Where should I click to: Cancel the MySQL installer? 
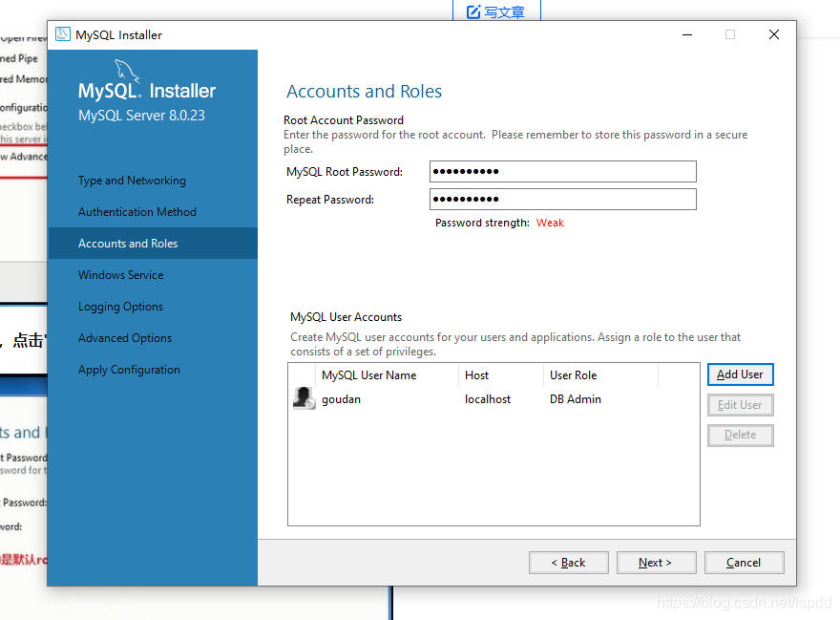pos(745,563)
